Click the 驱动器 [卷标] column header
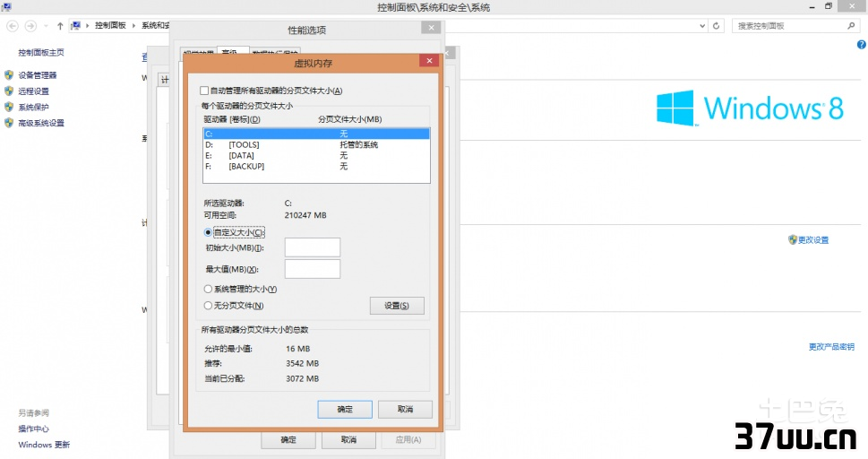Screen dimensions: 868x459 [232, 119]
